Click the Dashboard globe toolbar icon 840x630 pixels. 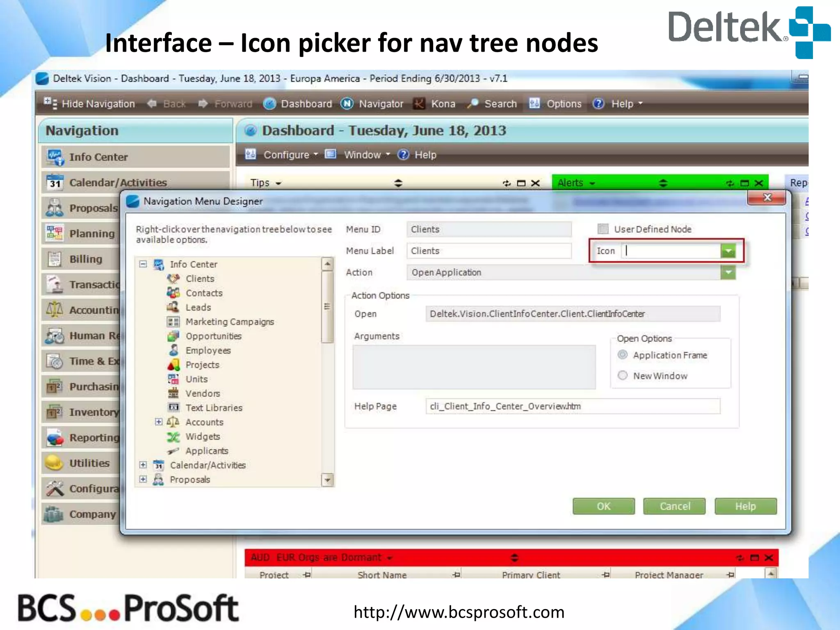269,104
